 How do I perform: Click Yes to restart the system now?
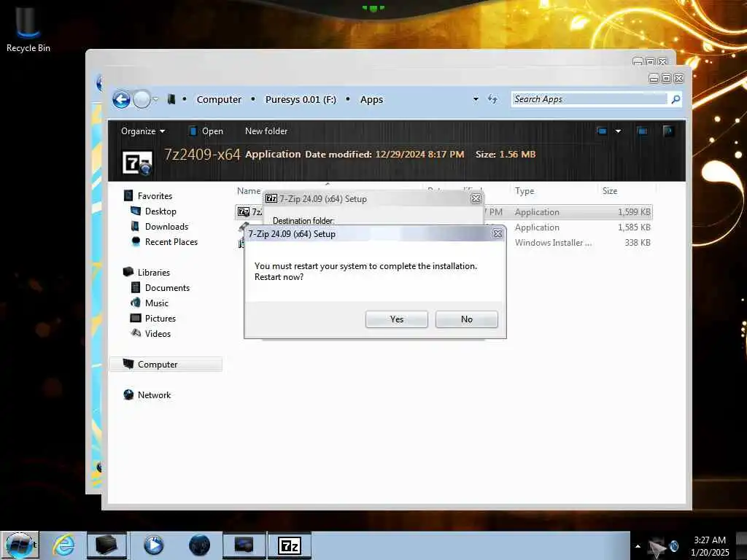(396, 319)
